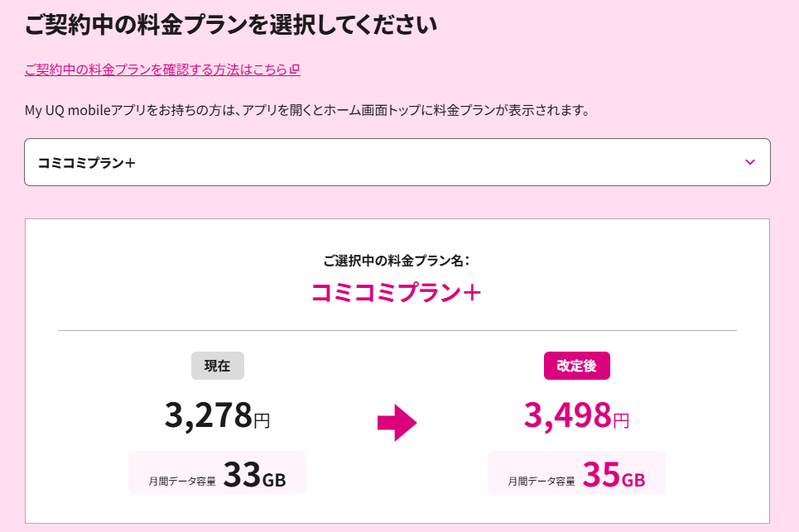Click the GB unit next to 35
The width and height of the screenshot is (799, 532).
click(633, 479)
